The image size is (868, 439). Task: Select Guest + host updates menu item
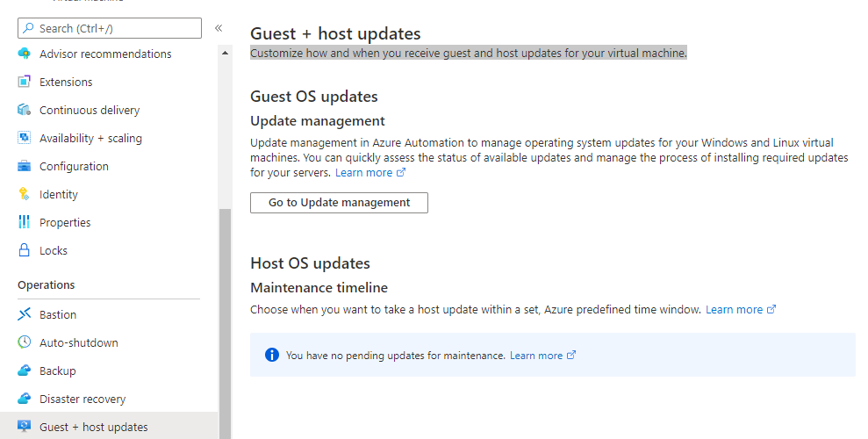(x=109, y=426)
